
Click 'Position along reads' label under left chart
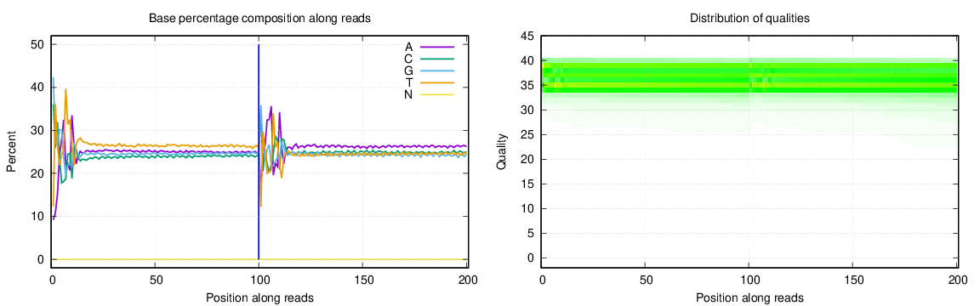(x=260, y=297)
